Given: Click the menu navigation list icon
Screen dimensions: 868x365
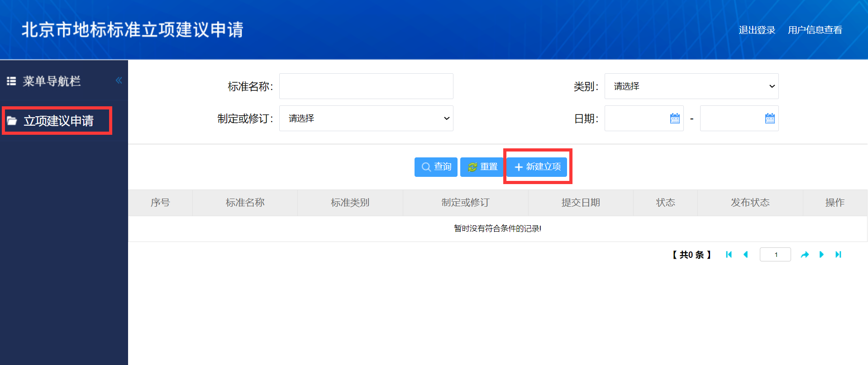Looking at the screenshot, I should click(11, 81).
